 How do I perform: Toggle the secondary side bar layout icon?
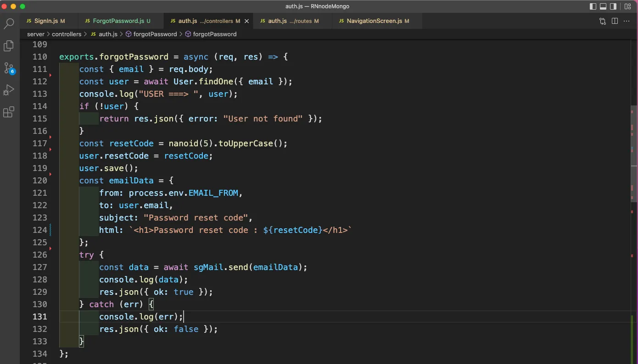click(x=613, y=6)
